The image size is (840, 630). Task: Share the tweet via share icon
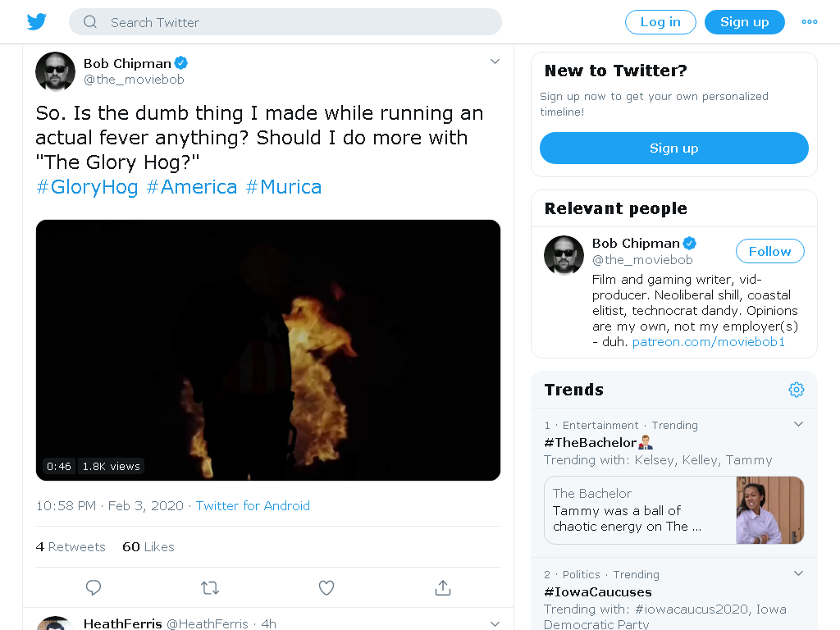coord(442,587)
